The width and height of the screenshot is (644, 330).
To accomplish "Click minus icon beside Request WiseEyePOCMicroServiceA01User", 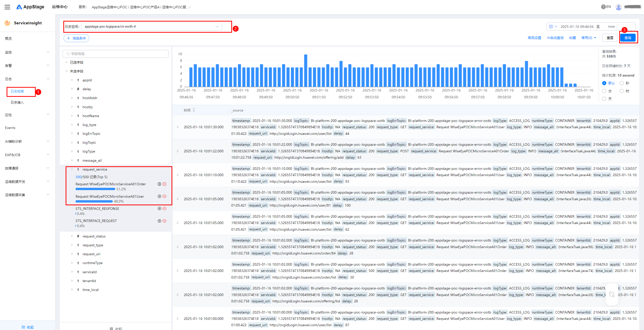I will (x=164, y=196).
